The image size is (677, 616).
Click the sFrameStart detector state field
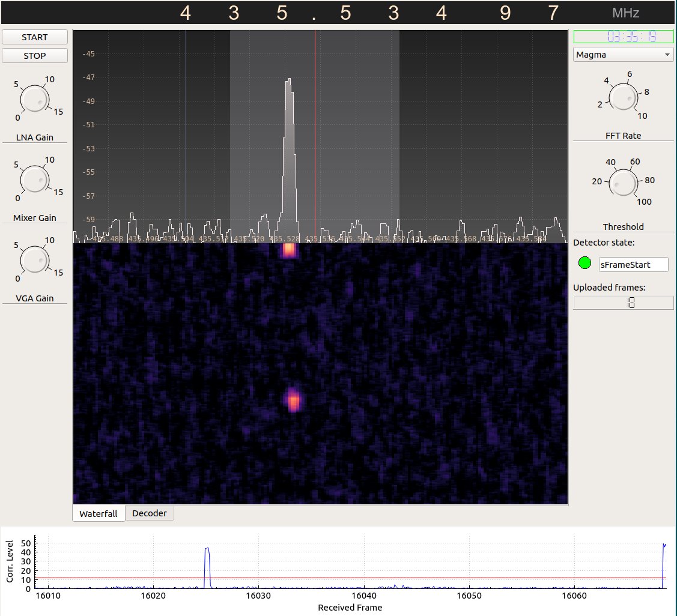pyautogui.click(x=633, y=265)
